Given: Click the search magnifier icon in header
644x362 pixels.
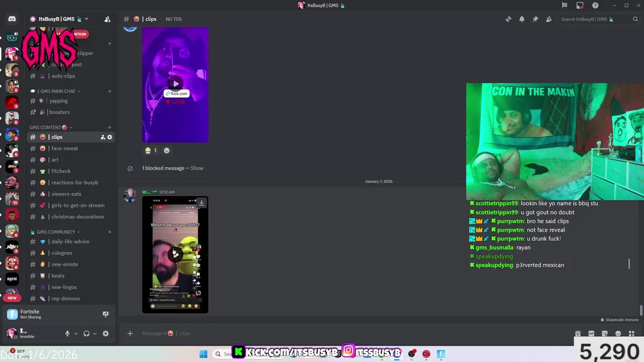Looking at the screenshot, I should tap(635, 19).
